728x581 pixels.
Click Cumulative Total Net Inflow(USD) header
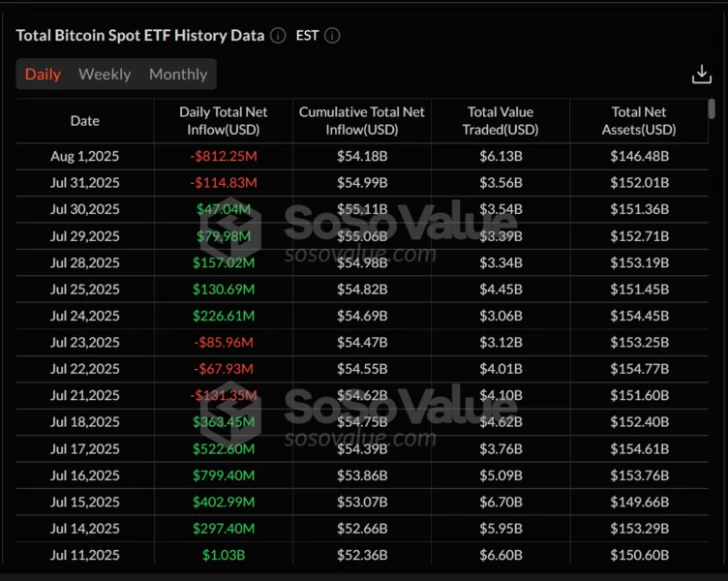point(362,121)
